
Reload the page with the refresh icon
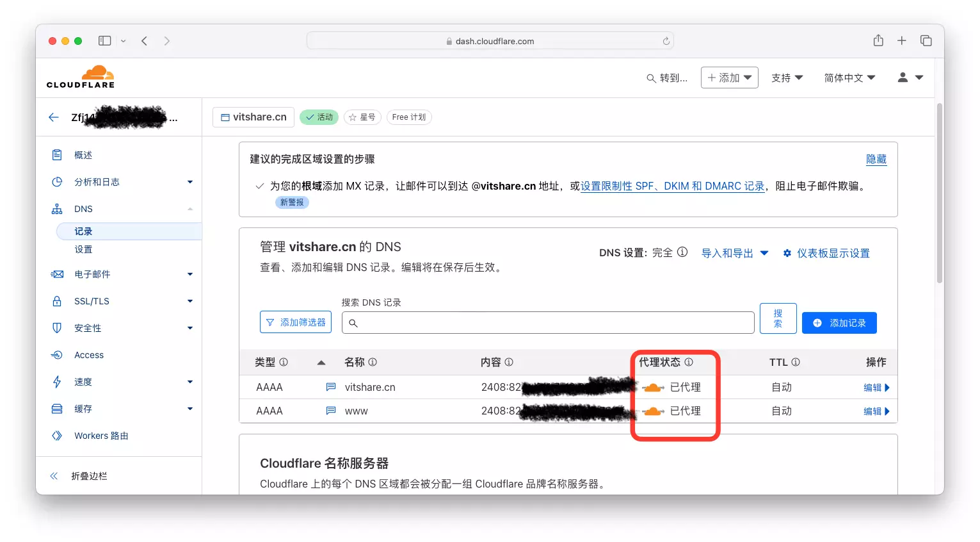click(666, 41)
